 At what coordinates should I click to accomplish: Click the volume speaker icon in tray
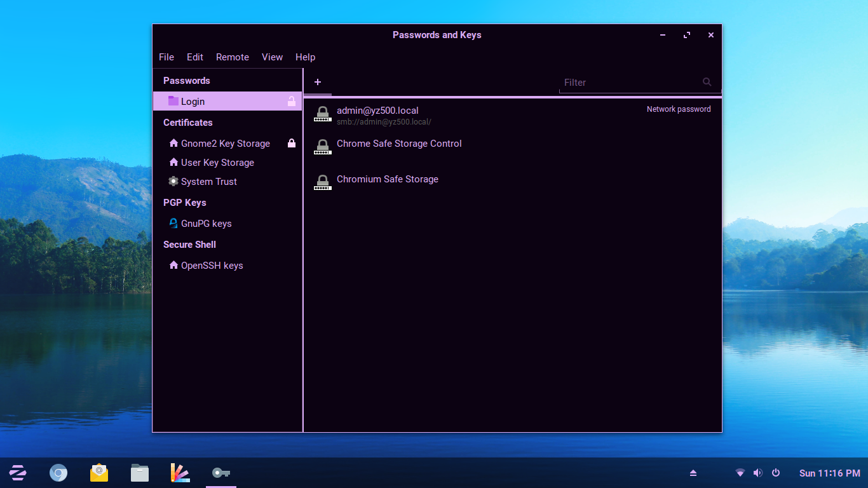point(757,473)
